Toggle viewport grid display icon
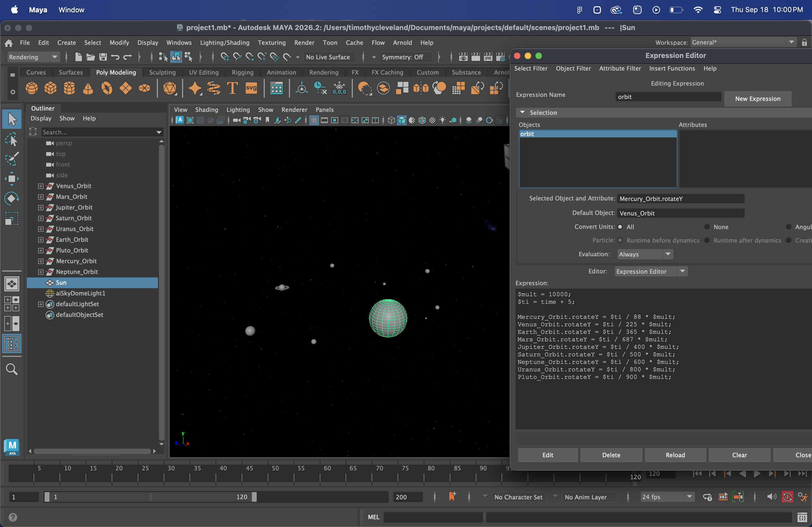 tap(314, 120)
